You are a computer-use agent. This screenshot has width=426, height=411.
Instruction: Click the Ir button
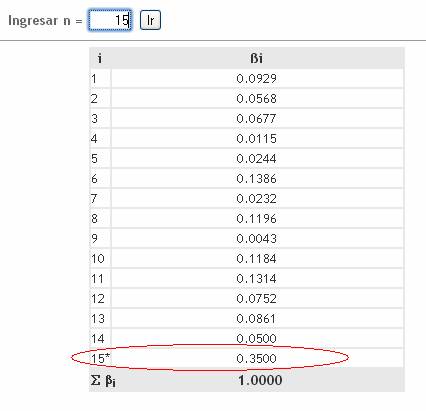click(x=150, y=20)
